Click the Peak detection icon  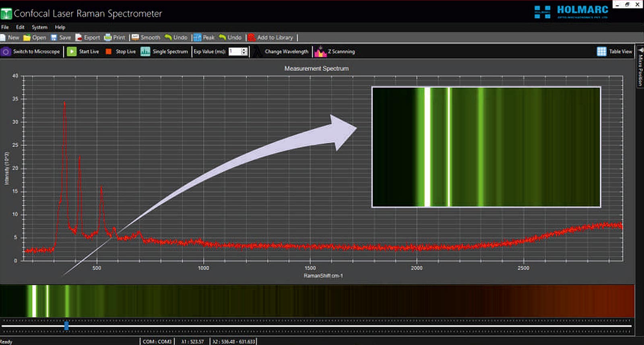coord(197,37)
